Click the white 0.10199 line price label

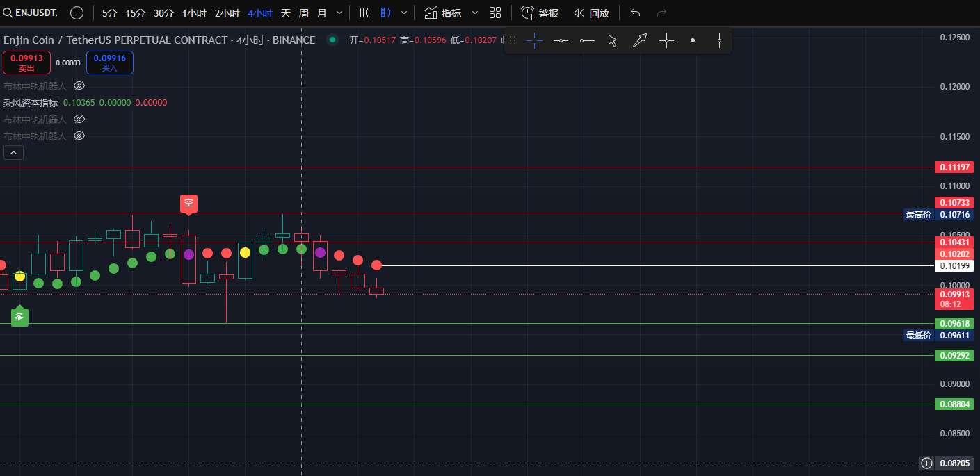[x=954, y=265]
